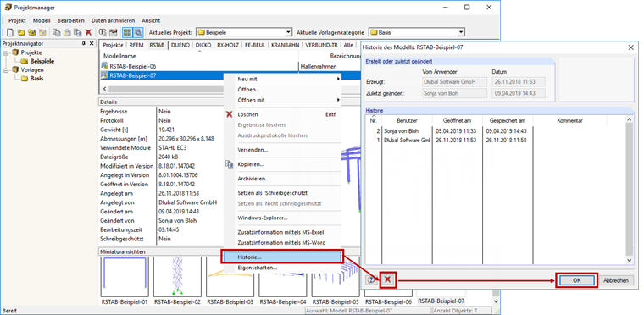Click the Gespeichert am column header

click(508, 121)
